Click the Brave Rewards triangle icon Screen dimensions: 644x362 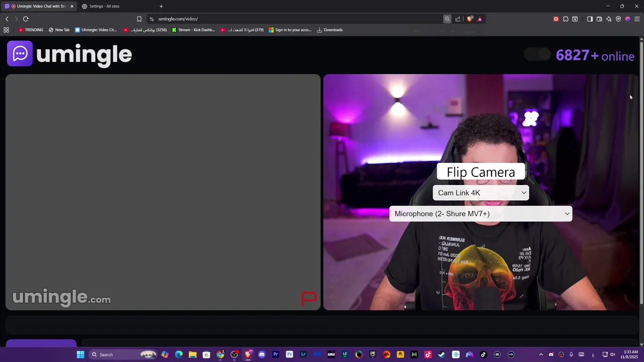[479, 19]
